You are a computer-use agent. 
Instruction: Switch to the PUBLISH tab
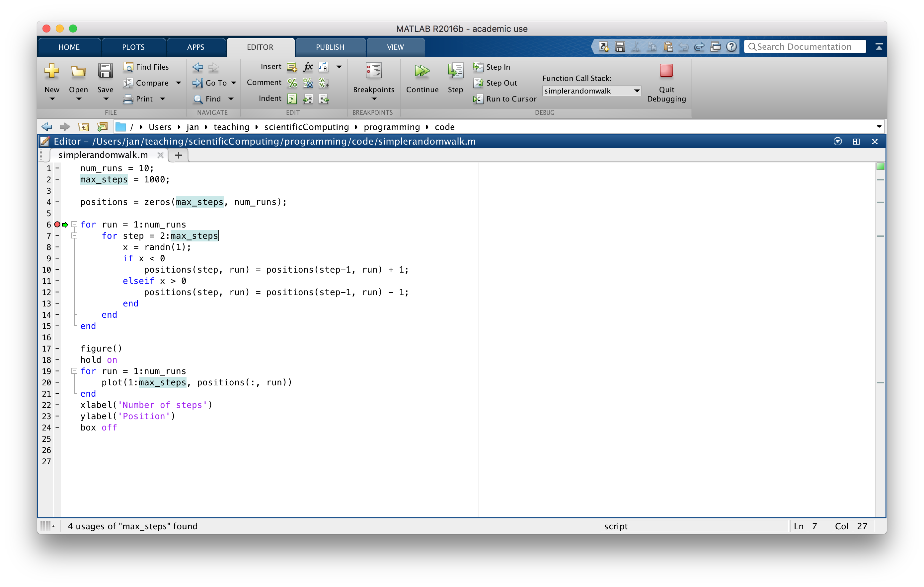(330, 47)
